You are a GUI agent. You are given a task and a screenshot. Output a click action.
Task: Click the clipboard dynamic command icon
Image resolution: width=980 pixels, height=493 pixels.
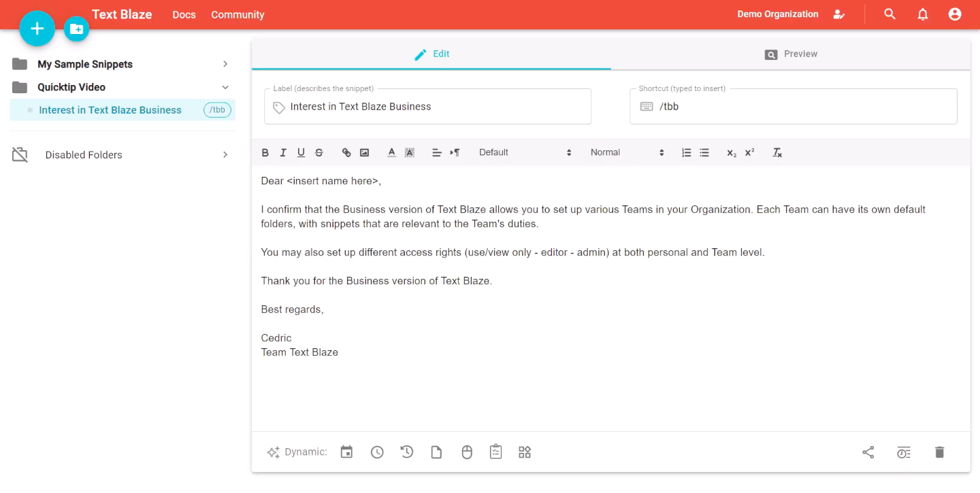pyautogui.click(x=495, y=452)
